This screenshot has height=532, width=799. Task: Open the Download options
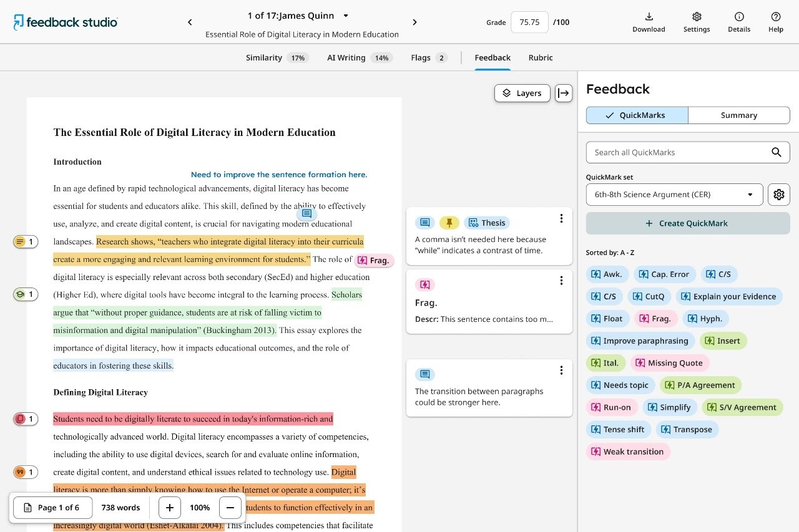[649, 22]
